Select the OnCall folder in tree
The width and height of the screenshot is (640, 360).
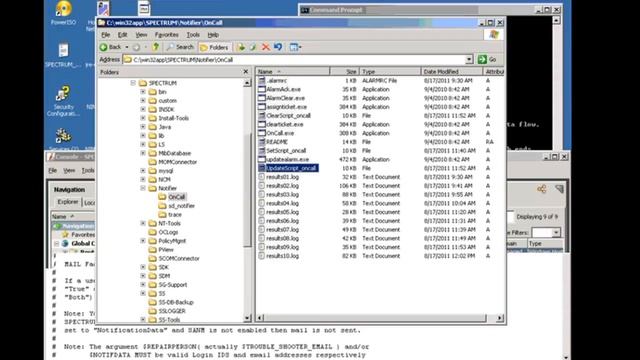[x=176, y=197]
